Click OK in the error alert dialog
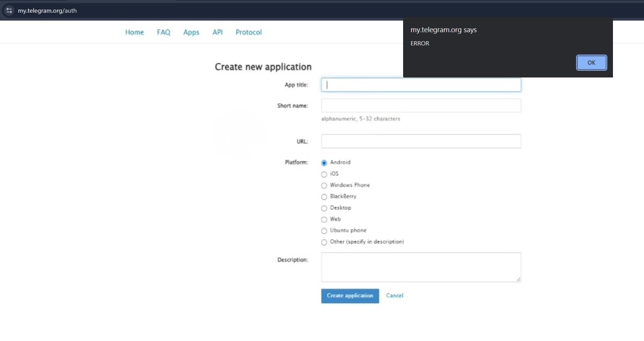 [x=591, y=63]
